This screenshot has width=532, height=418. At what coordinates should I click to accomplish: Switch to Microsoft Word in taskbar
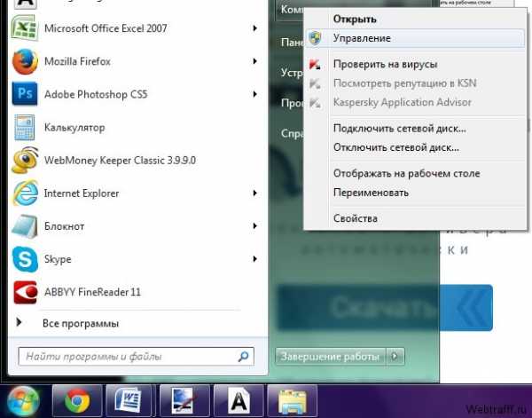tap(129, 401)
